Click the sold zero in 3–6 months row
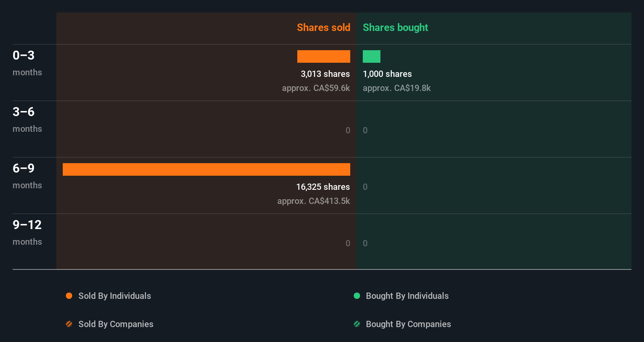This screenshot has height=342, width=644. pos(348,131)
